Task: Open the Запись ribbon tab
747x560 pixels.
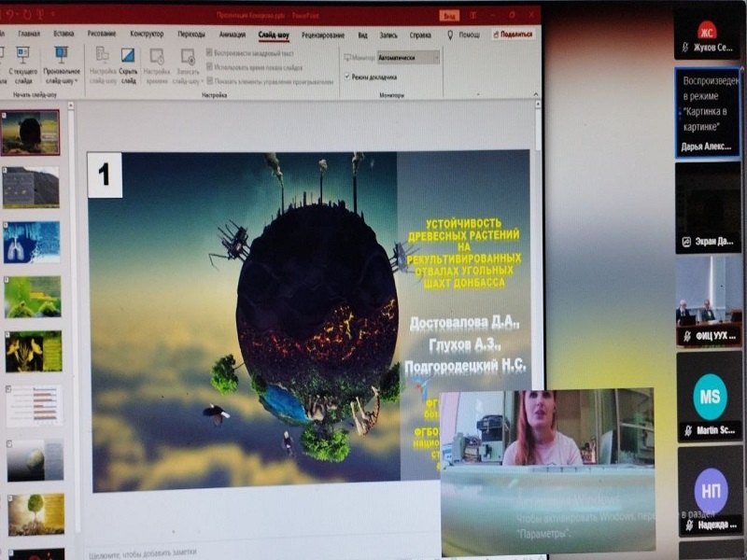Action: pyautogui.click(x=388, y=35)
